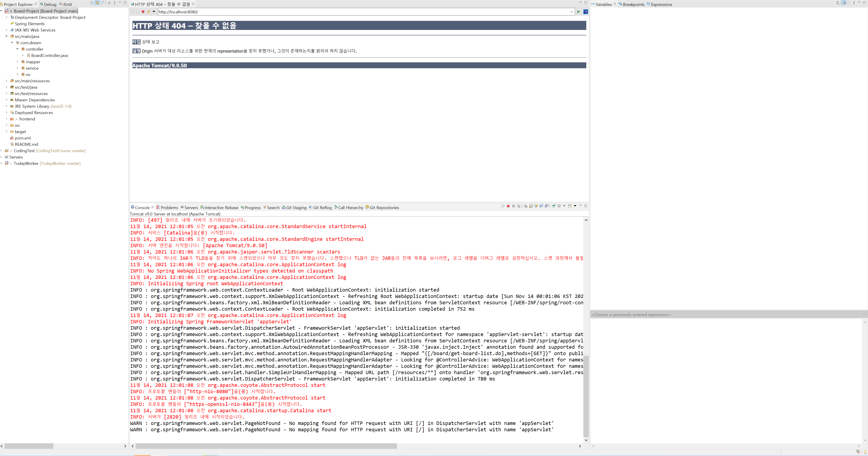
Task: Open Project Explorer filter icon
Action: coord(102,3)
